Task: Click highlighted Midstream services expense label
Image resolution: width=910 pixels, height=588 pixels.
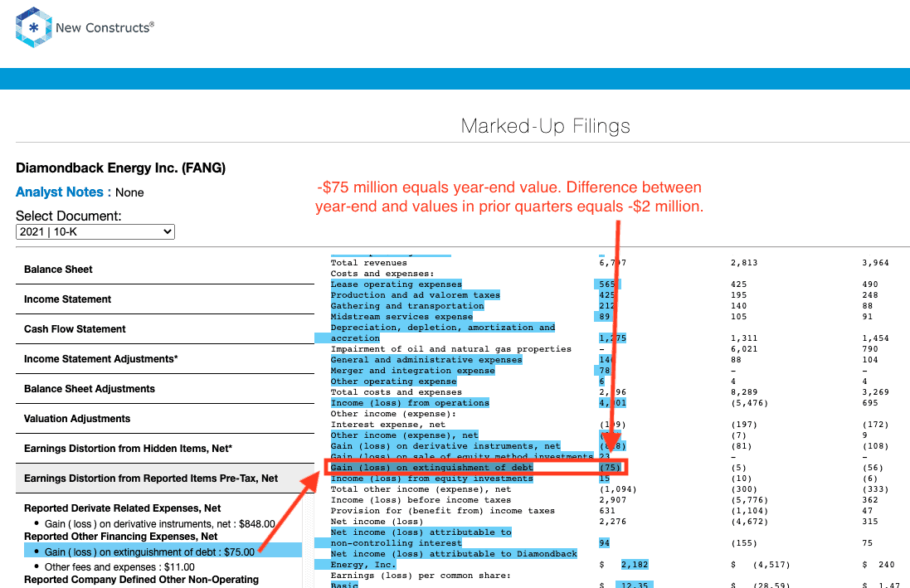Action: click(x=401, y=316)
